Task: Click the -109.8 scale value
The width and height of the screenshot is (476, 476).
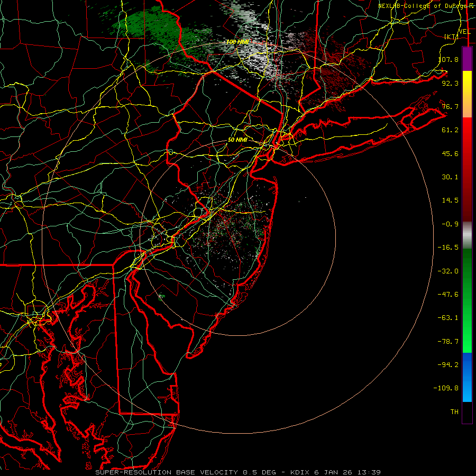Action: 446,388
